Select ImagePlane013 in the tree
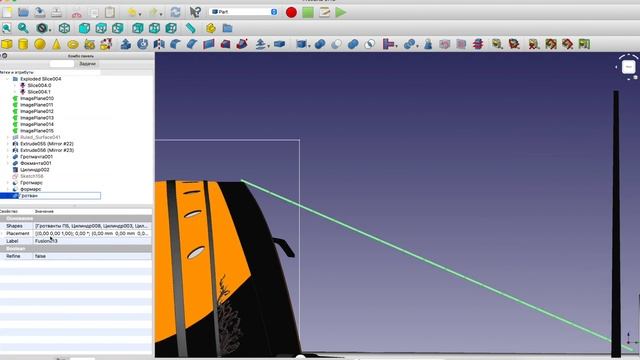This screenshot has width=640, height=360. tap(37, 118)
